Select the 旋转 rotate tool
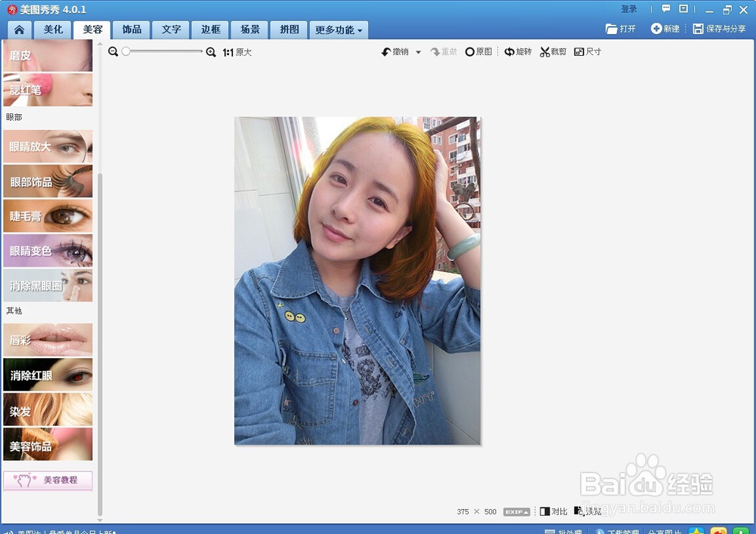The image size is (756, 534). pos(518,52)
